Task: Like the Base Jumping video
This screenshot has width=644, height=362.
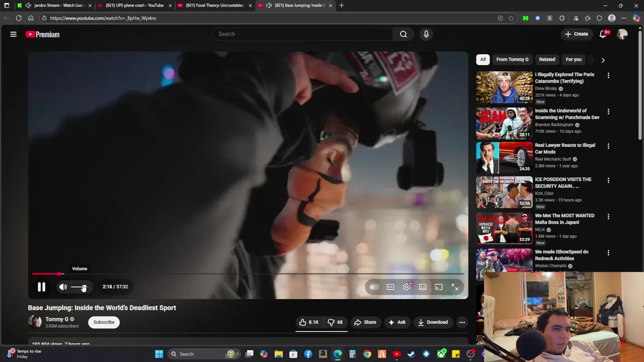Action: pyautogui.click(x=309, y=322)
